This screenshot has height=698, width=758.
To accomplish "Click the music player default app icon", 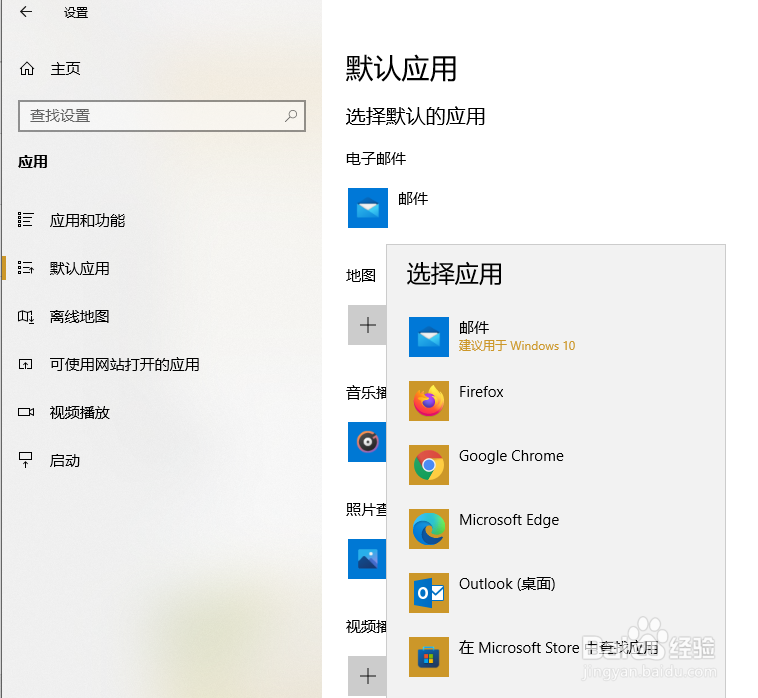I will 367,442.
